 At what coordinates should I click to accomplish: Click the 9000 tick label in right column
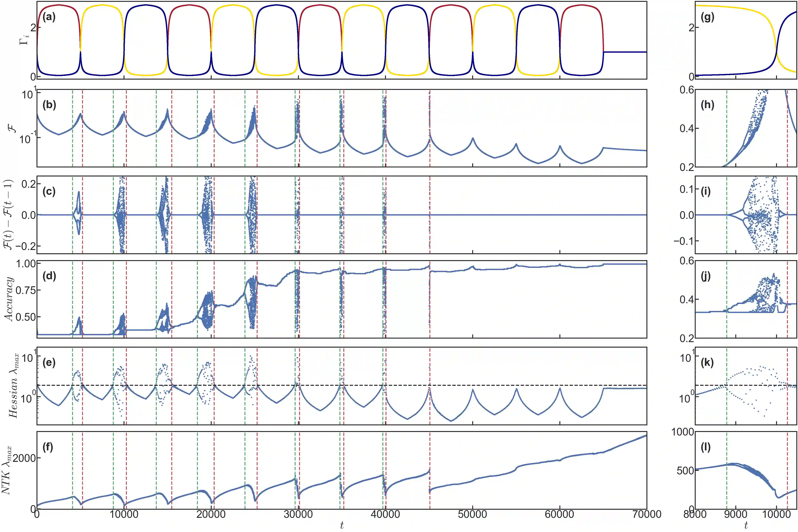(x=735, y=514)
